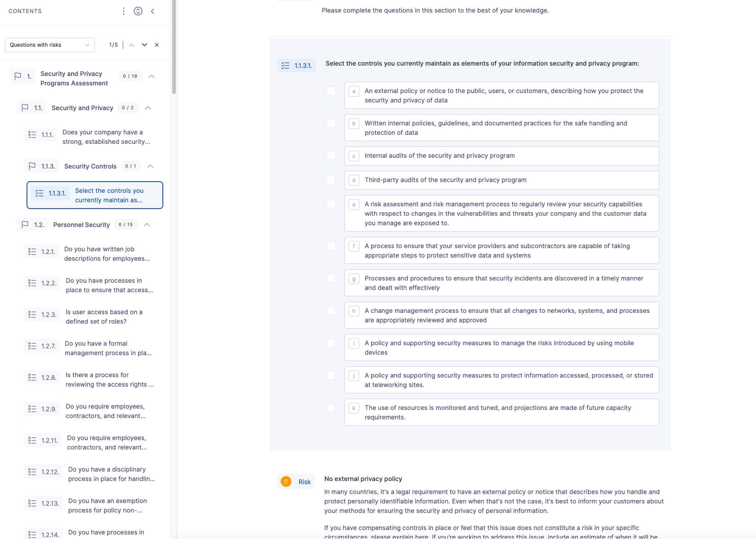Open question 1.2.7 formal management process
Image resolution: width=756 pixels, height=539 pixels.
click(108, 348)
